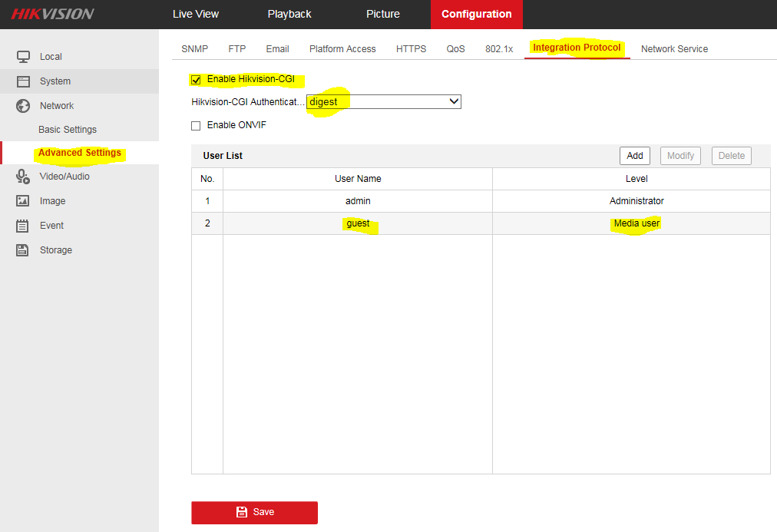Click the System icon in sidebar
The image size is (777, 532).
[x=23, y=81]
